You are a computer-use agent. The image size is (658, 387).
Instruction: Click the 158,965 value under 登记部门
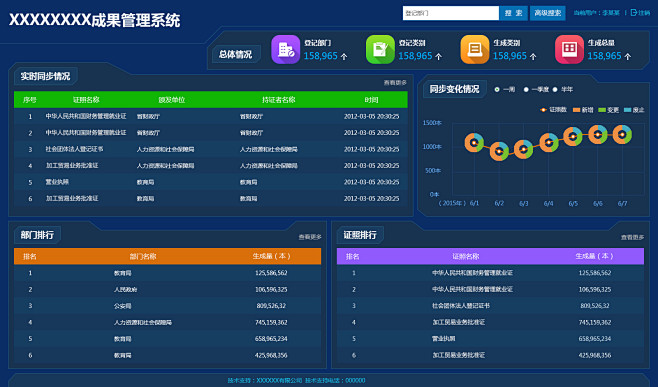pyautogui.click(x=321, y=56)
